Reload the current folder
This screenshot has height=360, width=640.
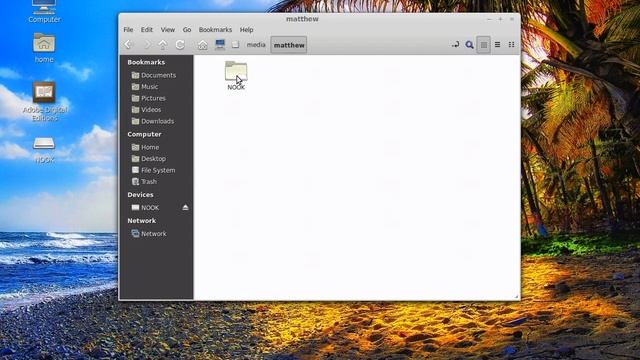coord(180,44)
